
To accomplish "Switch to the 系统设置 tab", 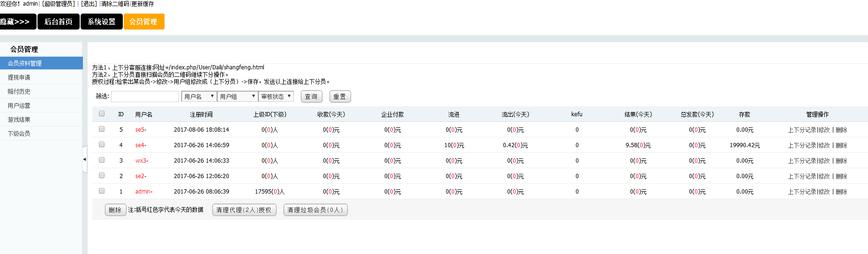I will click(x=101, y=22).
